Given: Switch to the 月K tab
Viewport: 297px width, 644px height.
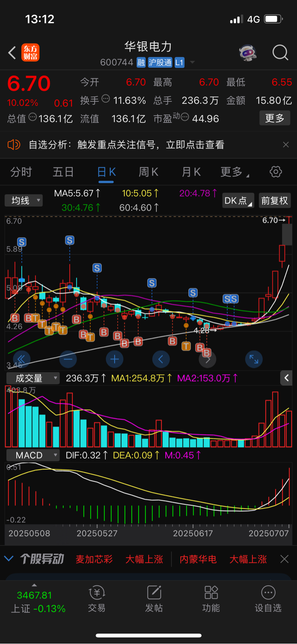Looking at the screenshot, I should tap(191, 172).
